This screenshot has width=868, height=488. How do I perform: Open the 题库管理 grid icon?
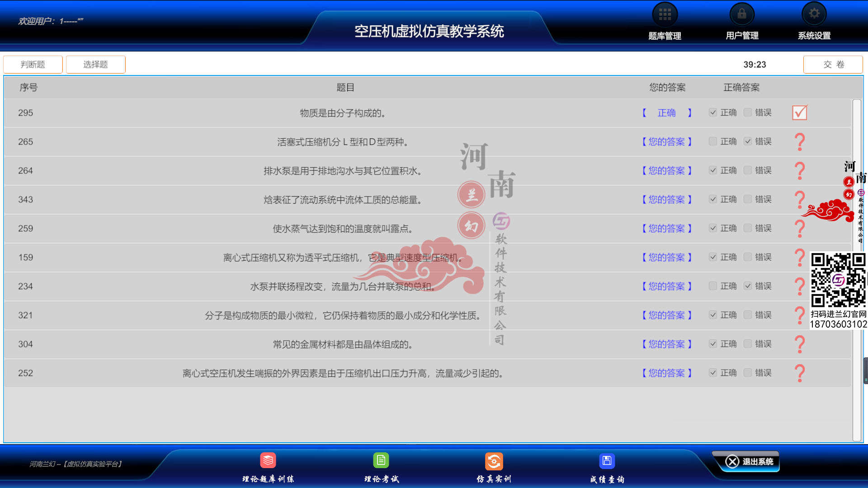[x=665, y=15]
